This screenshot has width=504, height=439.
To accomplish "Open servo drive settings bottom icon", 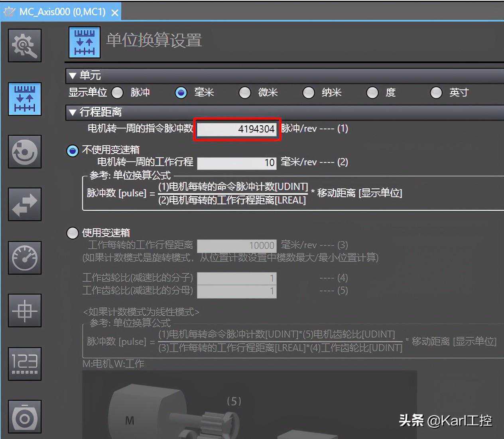I will click(x=25, y=417).
